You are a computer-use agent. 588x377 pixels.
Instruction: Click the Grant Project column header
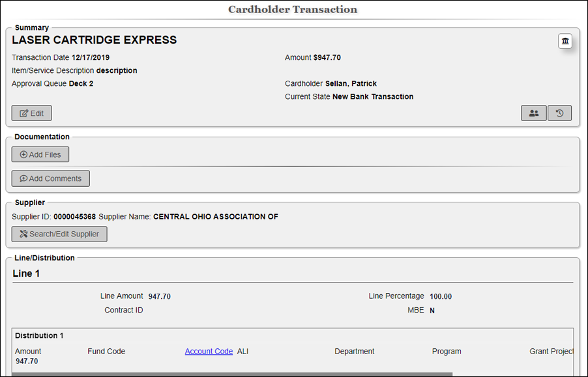[551, 351]
